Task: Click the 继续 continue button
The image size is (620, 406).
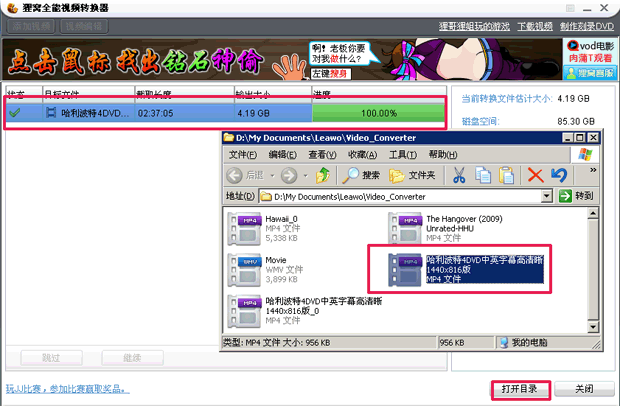Action: (132, 358)
